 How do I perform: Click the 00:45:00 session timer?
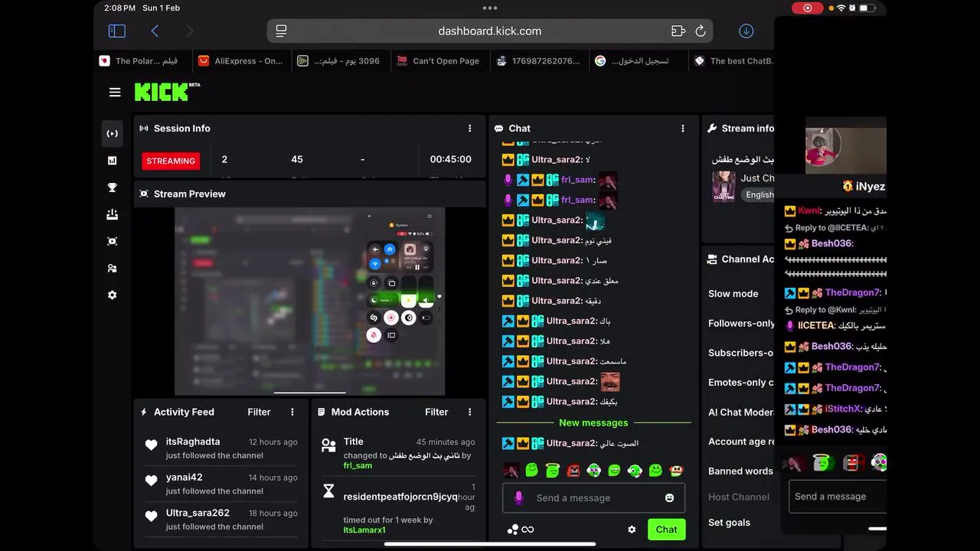(x=451, y=159)
